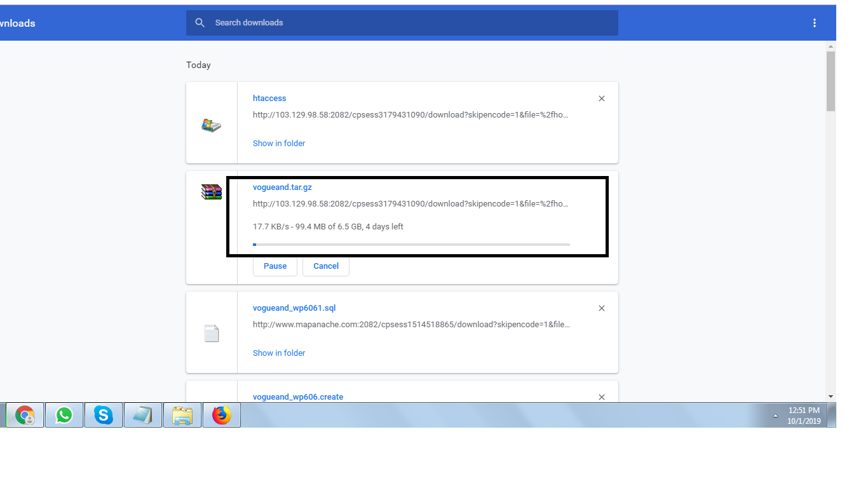The height and width of the screenshot is (488, 868).
Task: Cancel the vogueand.tar.gz download
Action: tap(326, 266)
